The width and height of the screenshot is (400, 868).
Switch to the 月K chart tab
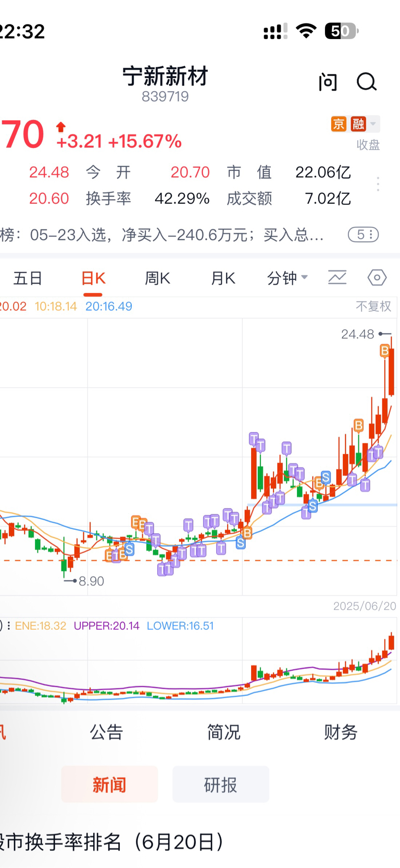point(223,278)
